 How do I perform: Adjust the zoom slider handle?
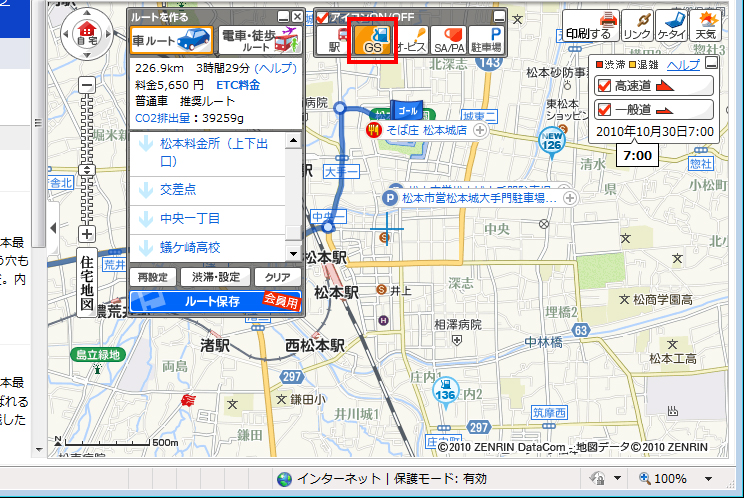pyautogui.click(x=87, y=170)
